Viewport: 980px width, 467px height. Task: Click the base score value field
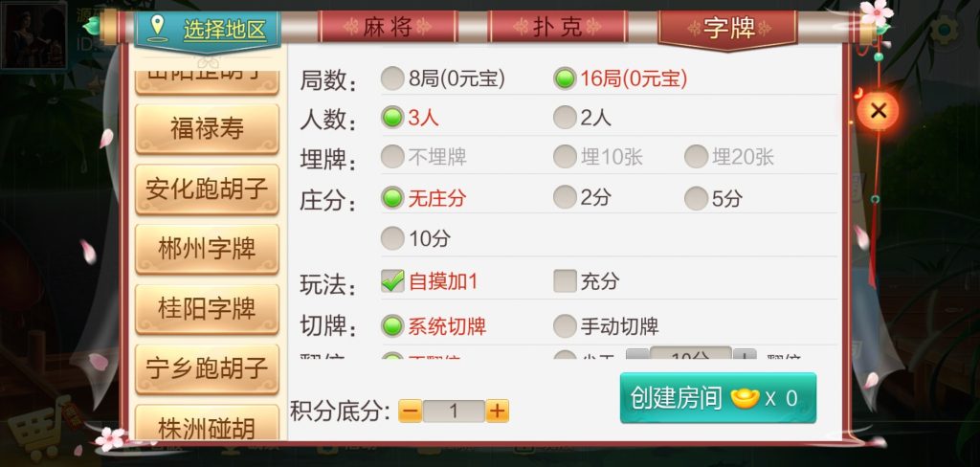454,411
